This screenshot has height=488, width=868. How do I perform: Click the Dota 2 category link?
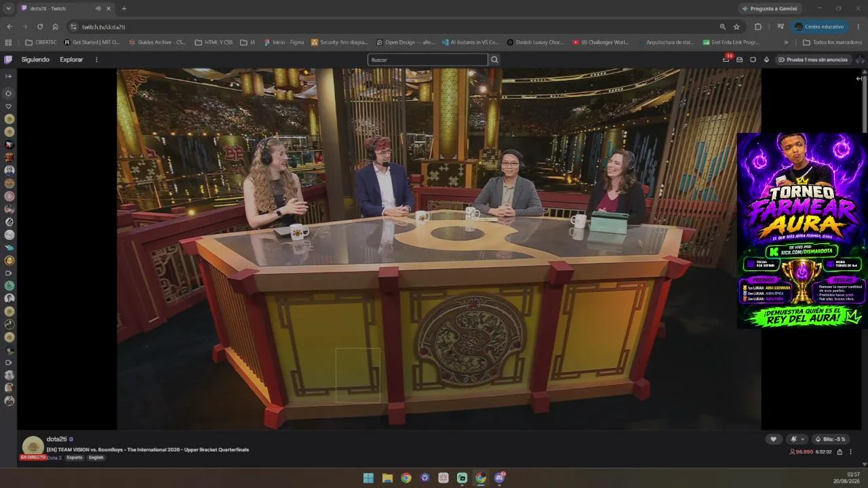click(54, 457)
